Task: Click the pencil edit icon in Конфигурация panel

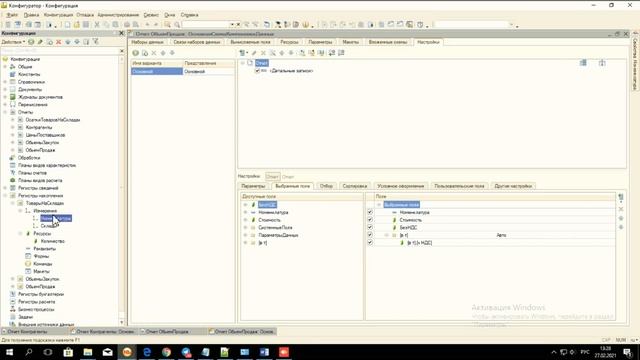Action: 40,42
